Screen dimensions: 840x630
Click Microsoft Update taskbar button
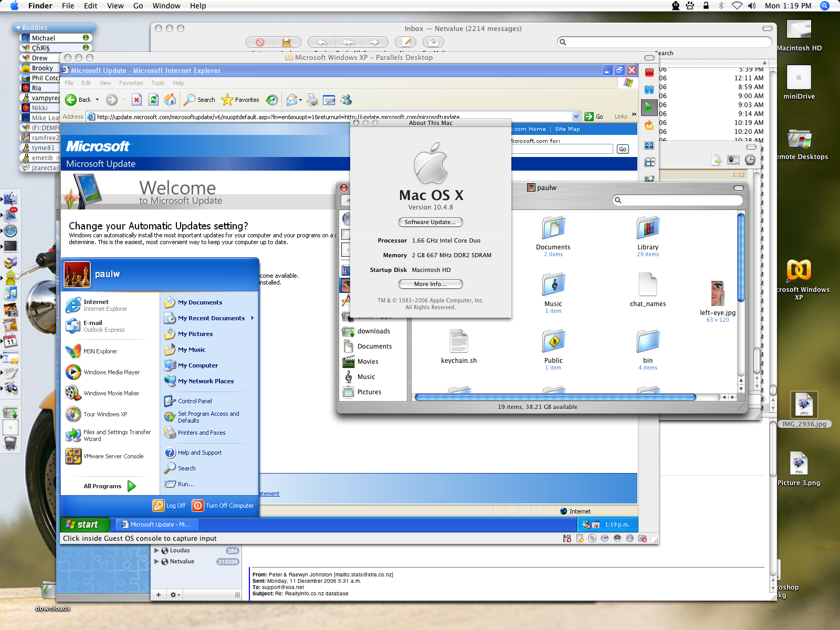click(157, 524)
